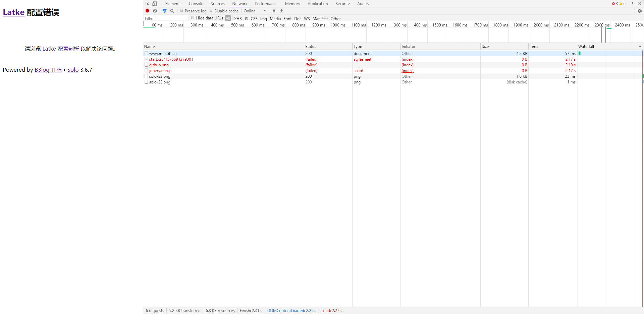
Task: Toggle the device toolbar icon
Action: coord(155,4)
